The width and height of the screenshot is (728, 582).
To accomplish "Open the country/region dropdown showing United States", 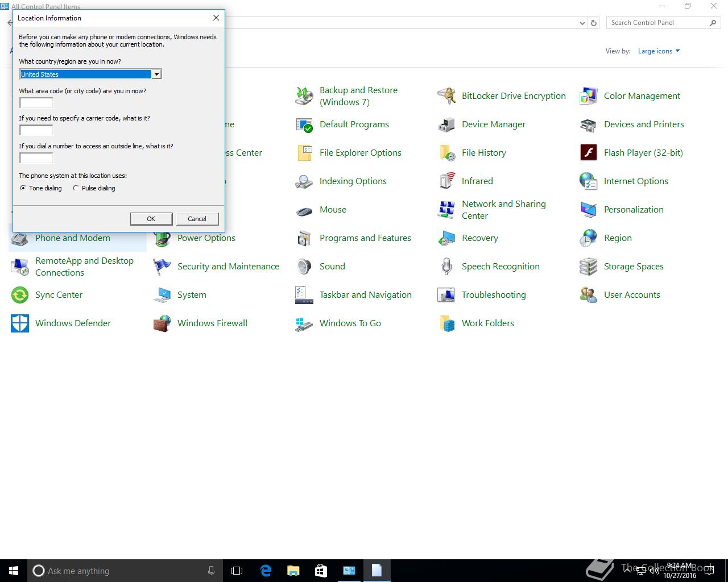I will tap(90, 74).
